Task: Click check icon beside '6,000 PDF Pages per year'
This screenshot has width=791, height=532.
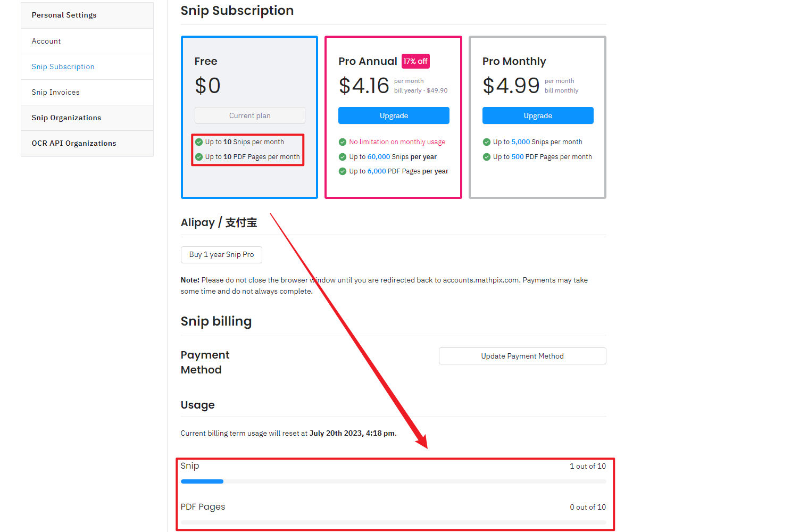Action: pos(343,171)
